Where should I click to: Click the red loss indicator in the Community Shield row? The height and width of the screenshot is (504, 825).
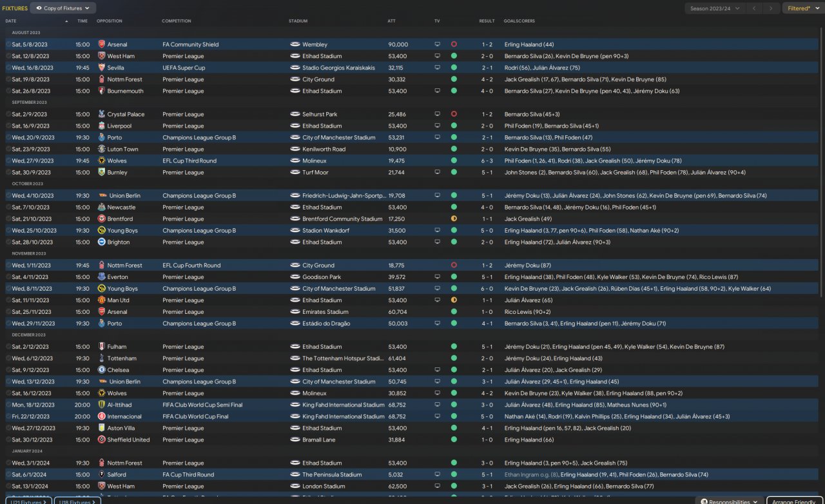(454, 44)
